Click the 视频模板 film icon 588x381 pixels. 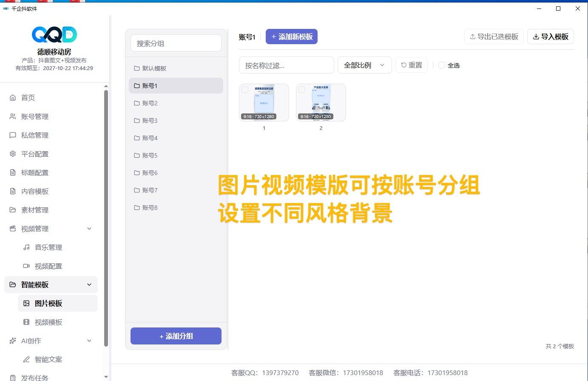click(26, 322)
